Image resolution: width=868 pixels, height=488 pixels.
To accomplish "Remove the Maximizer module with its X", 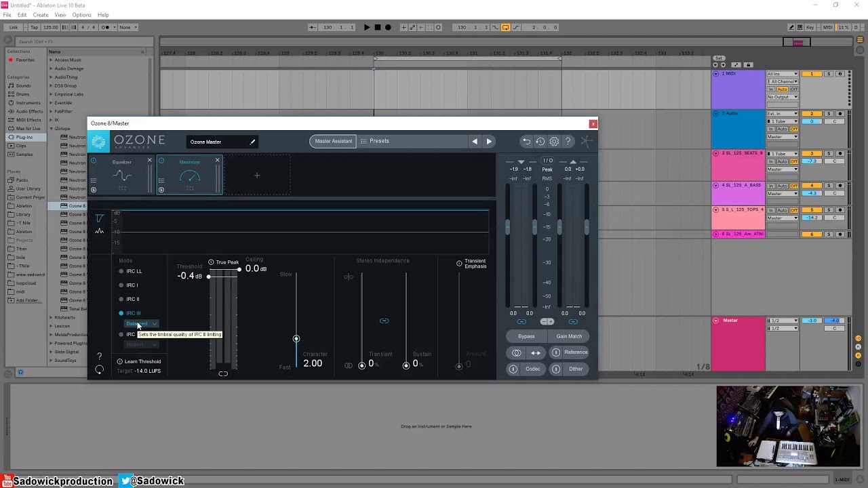I will point(217,161).
